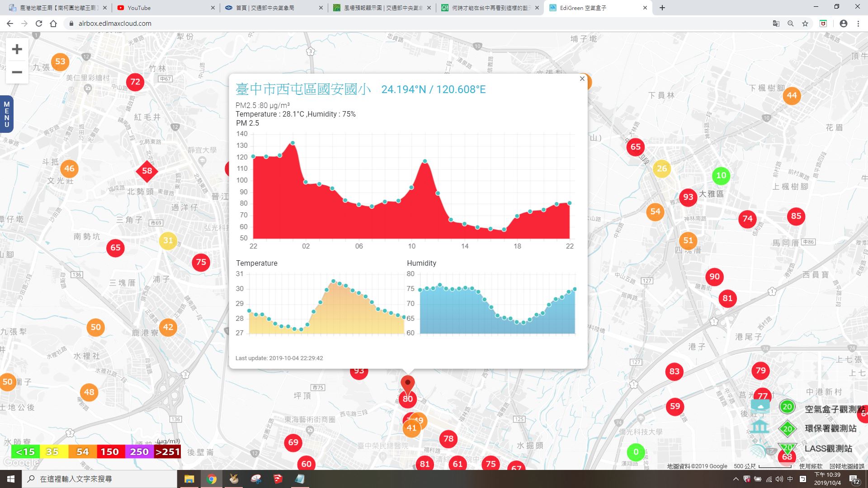
Task: Go back to previous page
Action: [x=9, y=23]
